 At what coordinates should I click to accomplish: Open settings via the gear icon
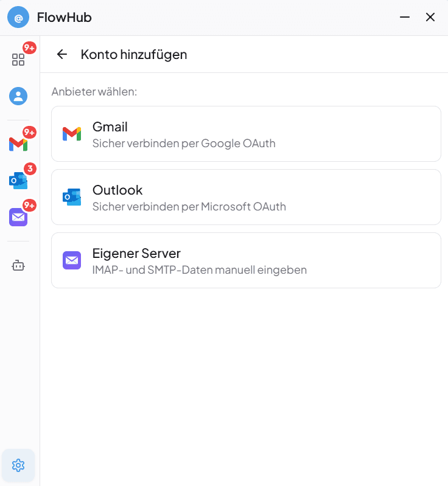pos(18,465)
